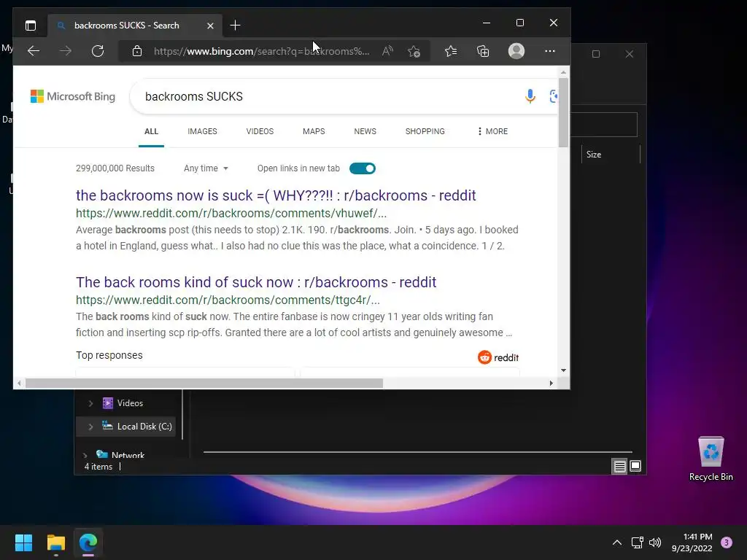Open the Favorites list

pos(451,51)
